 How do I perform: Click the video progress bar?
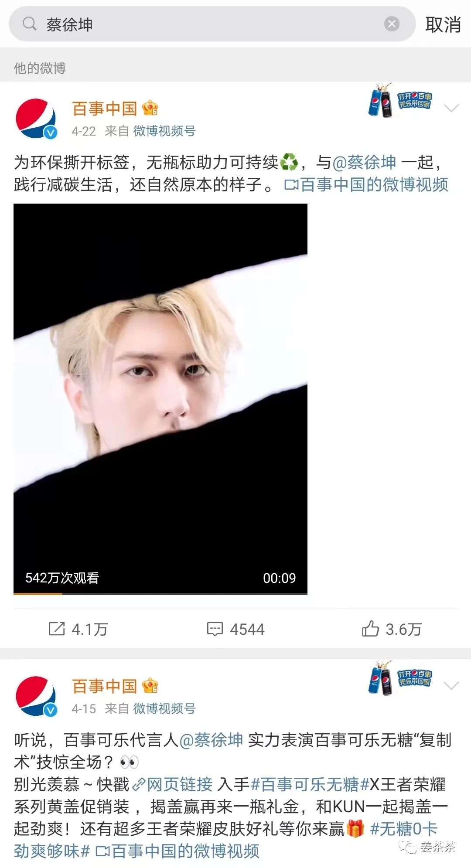tap(160, 593)
